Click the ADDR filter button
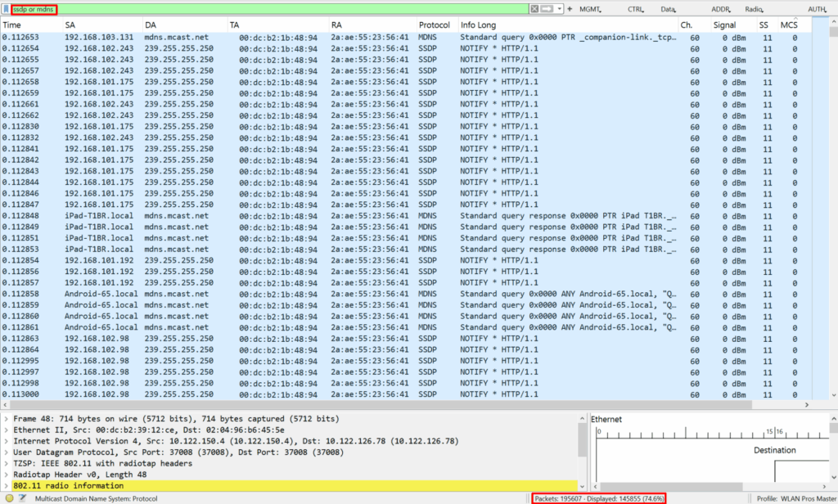Viewport: 838px width, 504px height. 721,9
